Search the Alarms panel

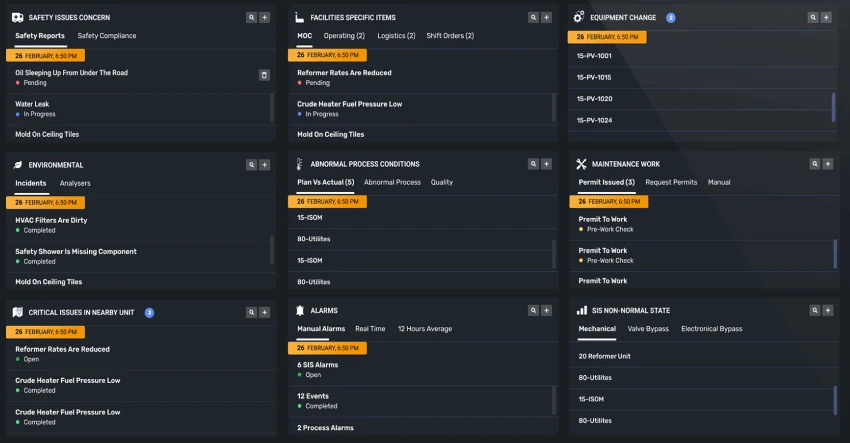(533, 310)
